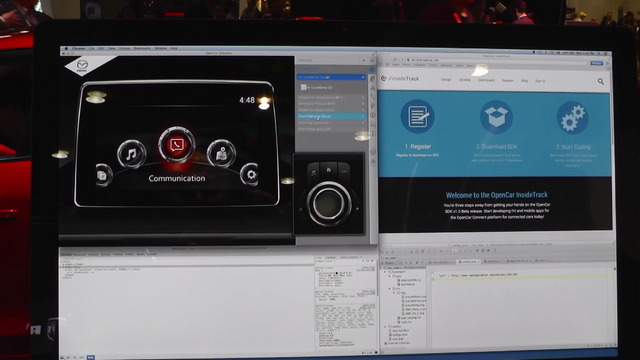The image size is (640, 360).
Task: Click the Download SDK box icon
Action: coord(496,117)
